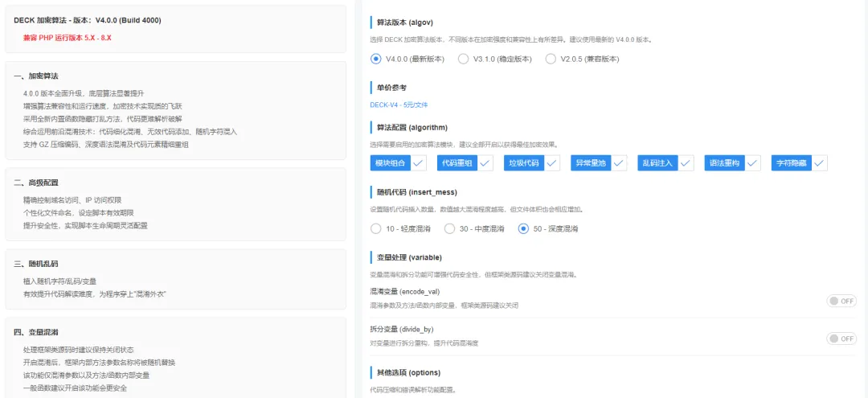Screen dimensions: 868x398
Task: Click the 混淆变量 (encode_val) label text
Action: (404, 291)
